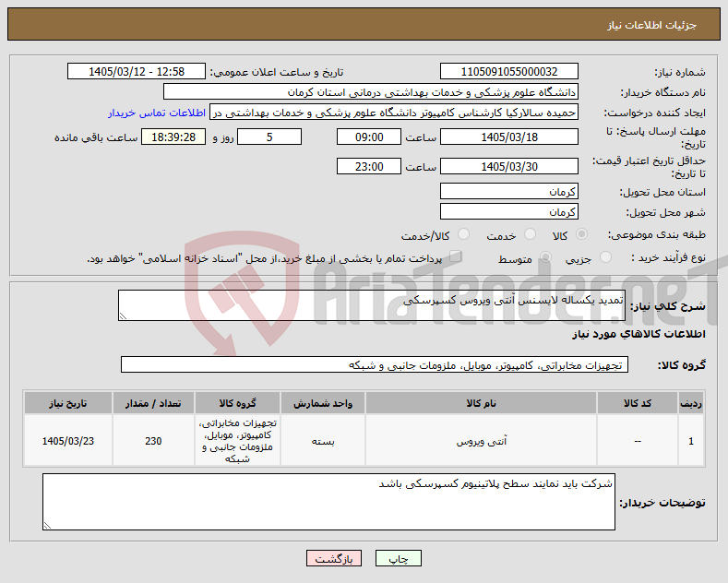Viewport: 728px width, 583px height.
Task: Click the resize handle of description textarea
Action: pos(123,316)
